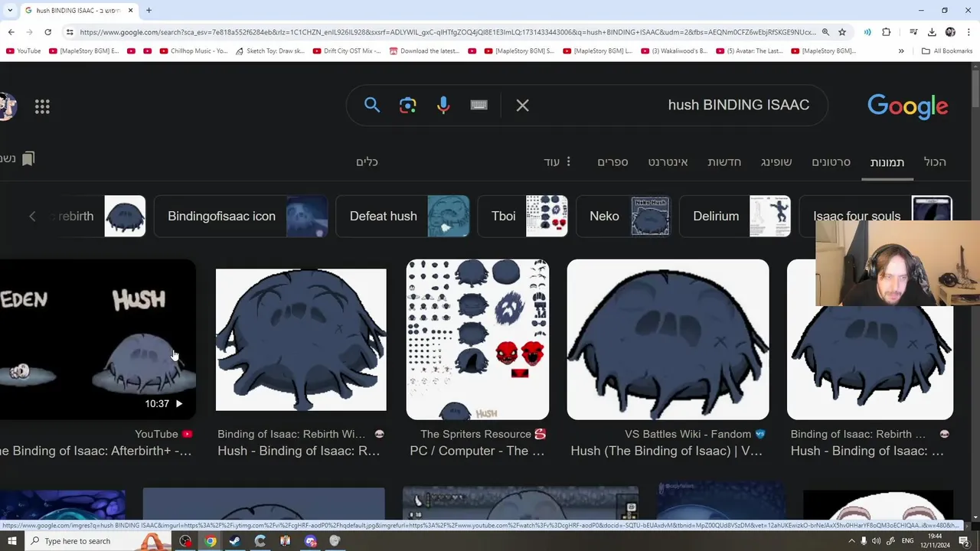Select the Delirium filter chip
The image size is (980, 551).
point(735,216)
